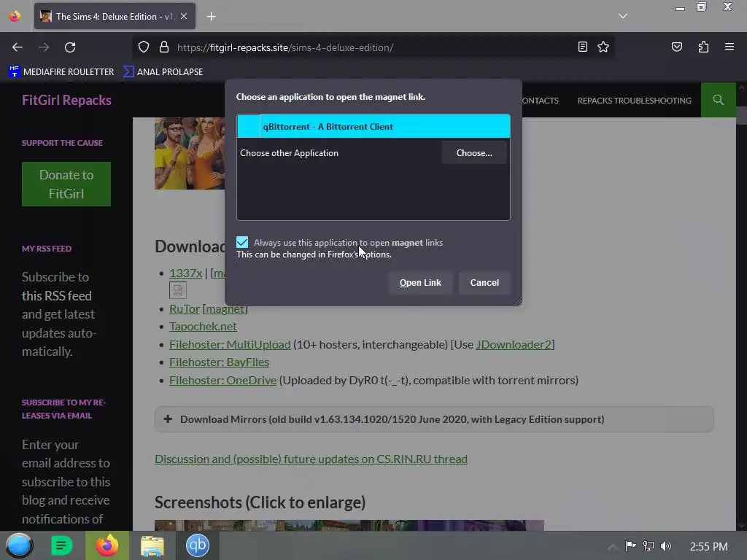Open Filehoster: MultiUpload link
This screenshot has width=747, height=560.
[x=230, y=344]
